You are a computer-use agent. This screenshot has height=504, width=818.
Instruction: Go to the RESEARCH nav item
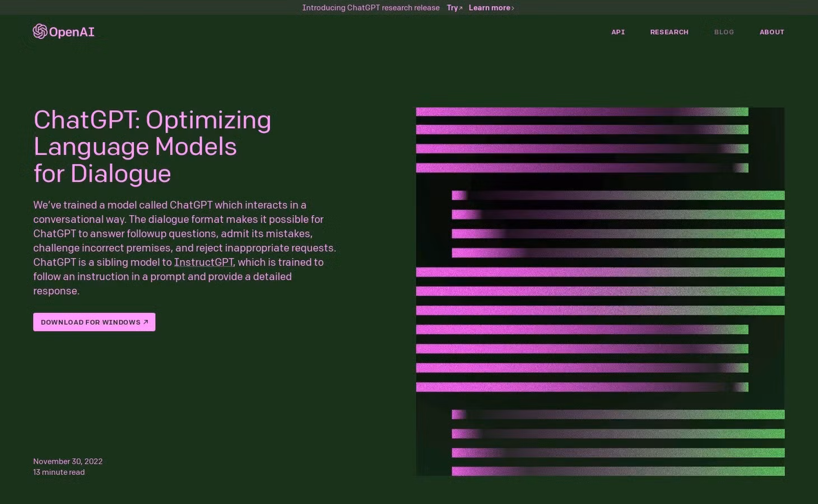pyautogui.click(x=669, y=32)
